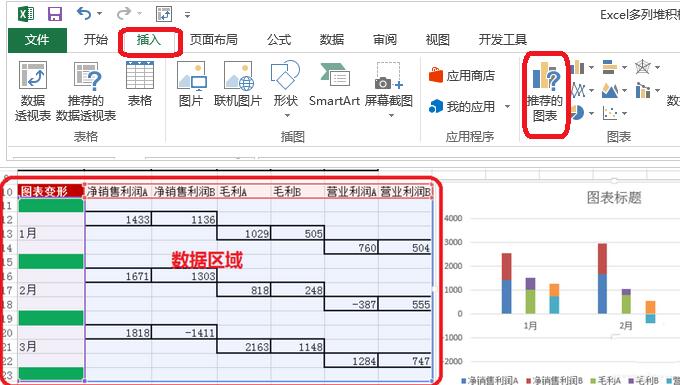The image size is (680, 385).
Task: Expand the undo history dropdown arrow
Action: (x=99, y=14)
